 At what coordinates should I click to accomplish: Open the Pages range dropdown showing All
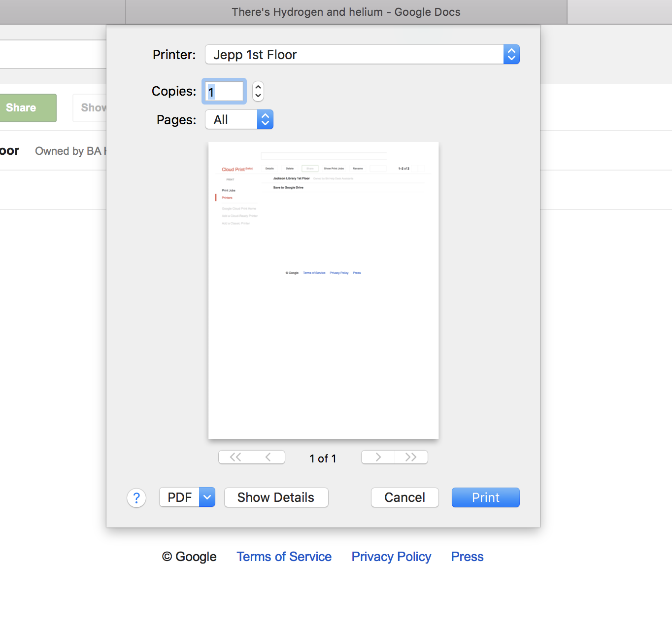(x=231, y=119)
